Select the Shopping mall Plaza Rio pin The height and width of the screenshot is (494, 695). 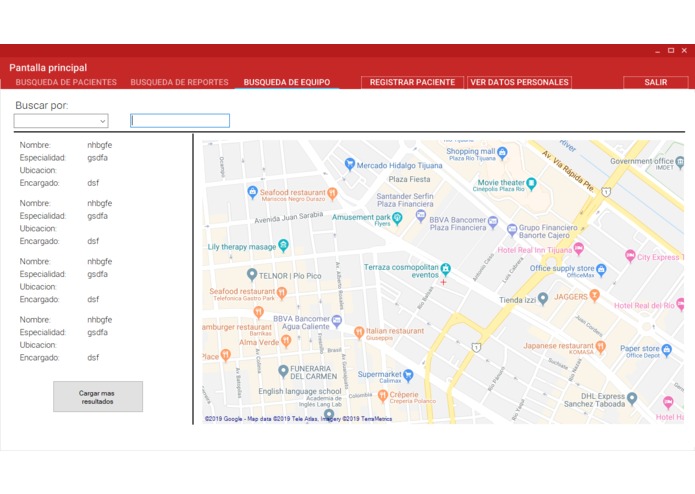tap(502, 153)
